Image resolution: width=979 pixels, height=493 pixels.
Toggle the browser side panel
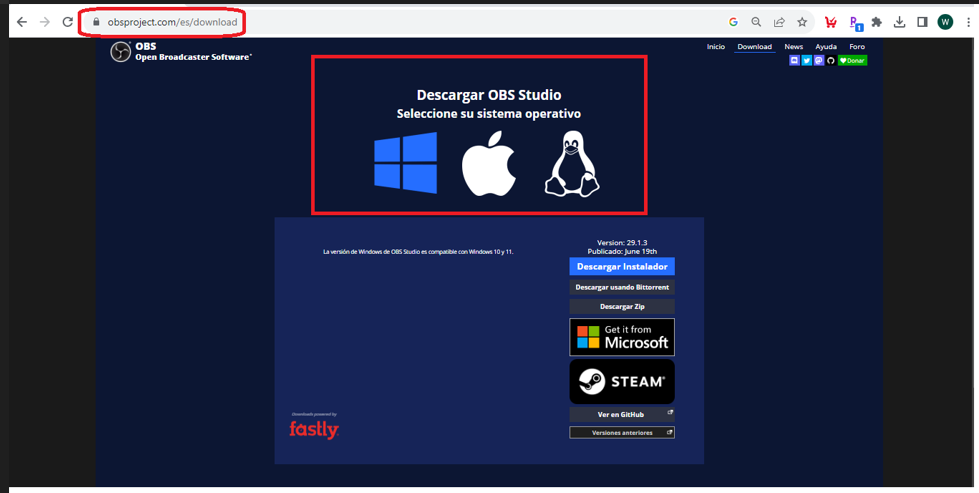(922, 22)
